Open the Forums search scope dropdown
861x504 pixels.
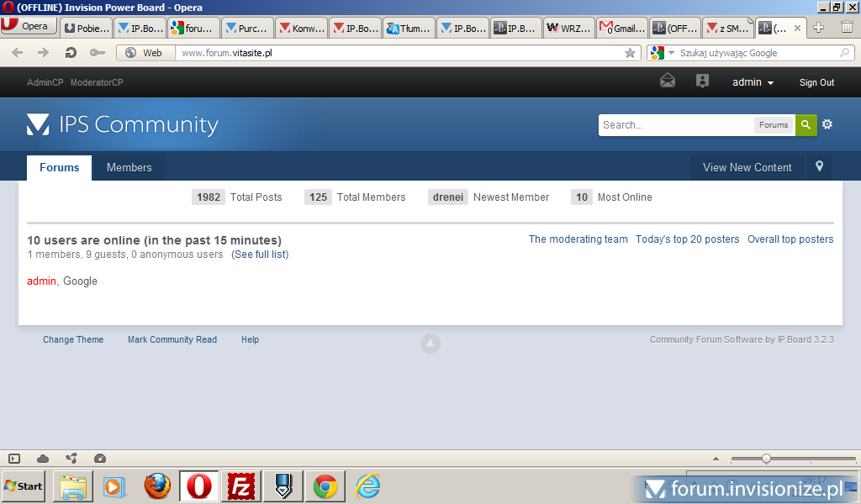pyautogui.click(x=773, y=125)
